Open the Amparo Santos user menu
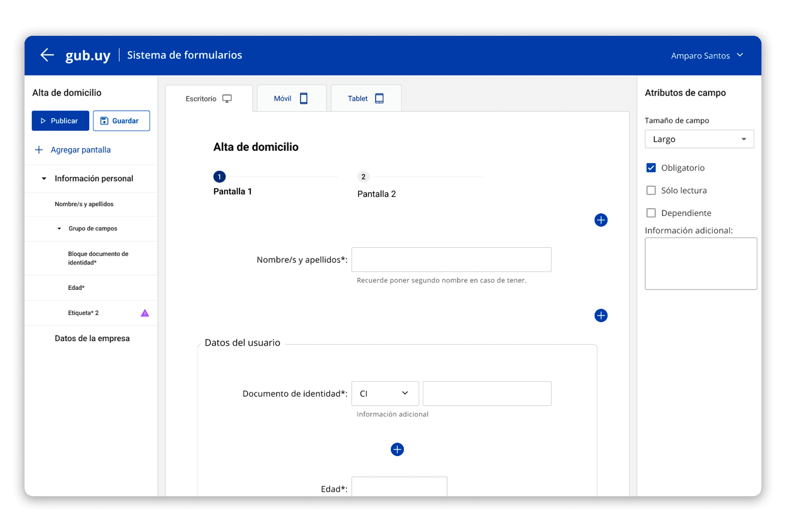Viewport: 786px width, 532px height. [x=707, y=55]
